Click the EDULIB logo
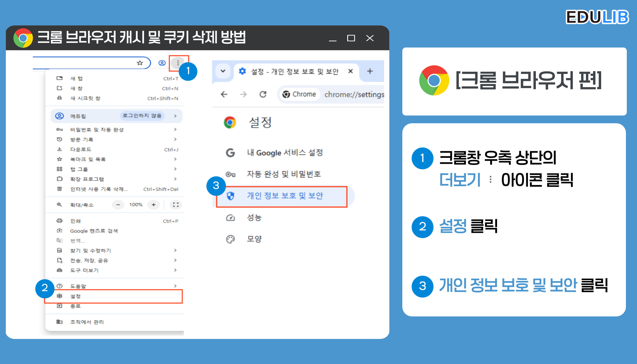637x364 pixels. click(x=597, y=17)
